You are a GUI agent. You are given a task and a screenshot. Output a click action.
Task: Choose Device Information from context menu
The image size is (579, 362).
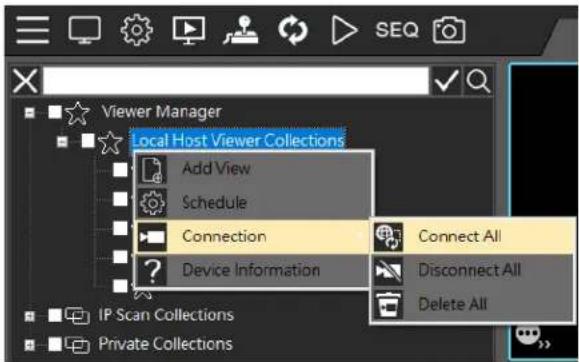click(253, 270)
